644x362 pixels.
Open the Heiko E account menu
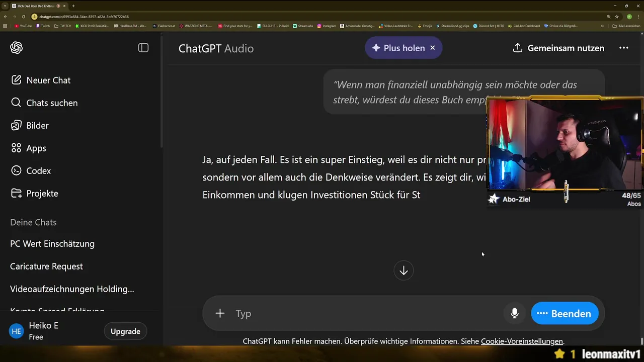[34, 331]
